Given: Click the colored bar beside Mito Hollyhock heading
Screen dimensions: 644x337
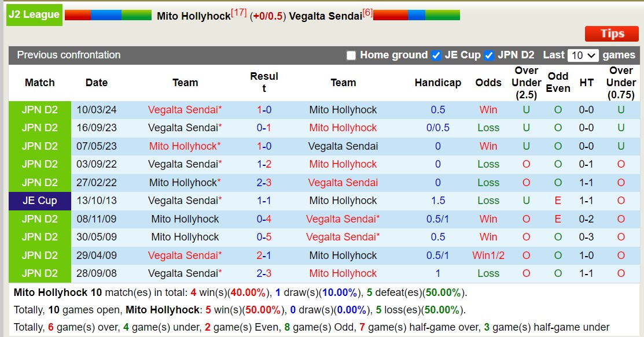Looking at the screenshot, I should (x=108, y=14).
